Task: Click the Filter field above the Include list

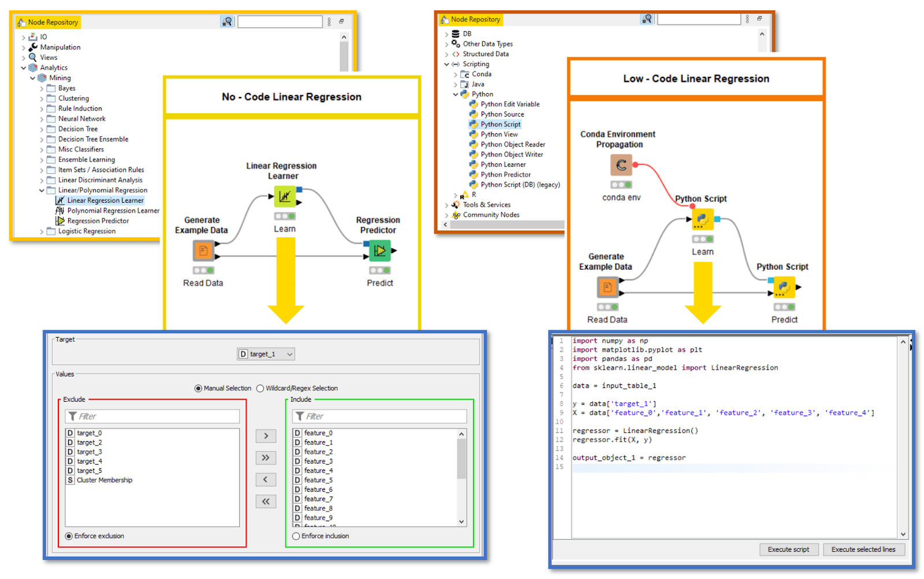Action: coord(379,416)
